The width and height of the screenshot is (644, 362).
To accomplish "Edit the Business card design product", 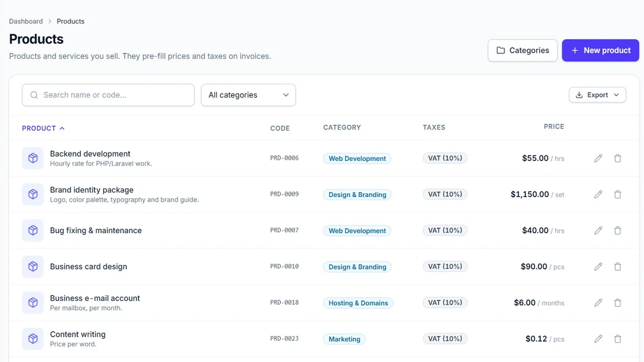I will pyautogui.click(x=598, y=267).
